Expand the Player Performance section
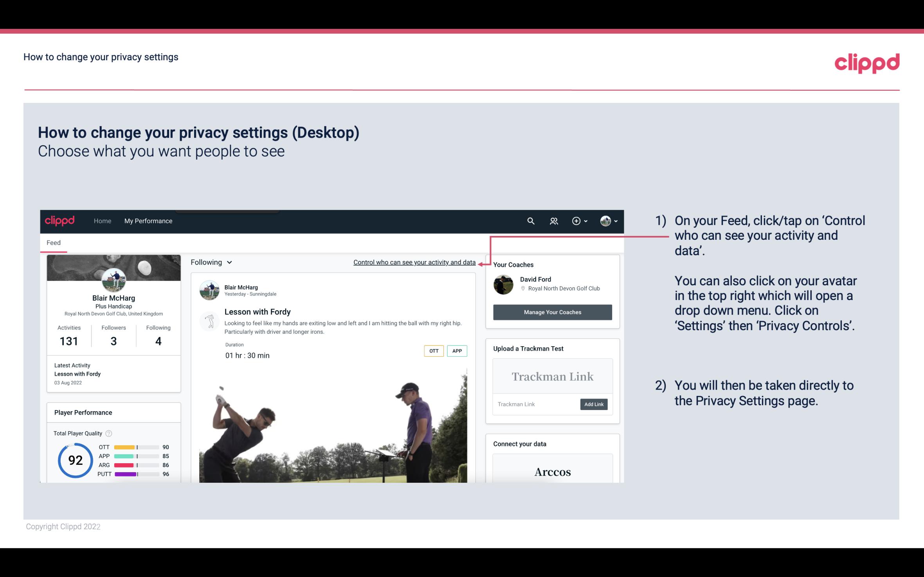924x577 pixels. [83, 412]
